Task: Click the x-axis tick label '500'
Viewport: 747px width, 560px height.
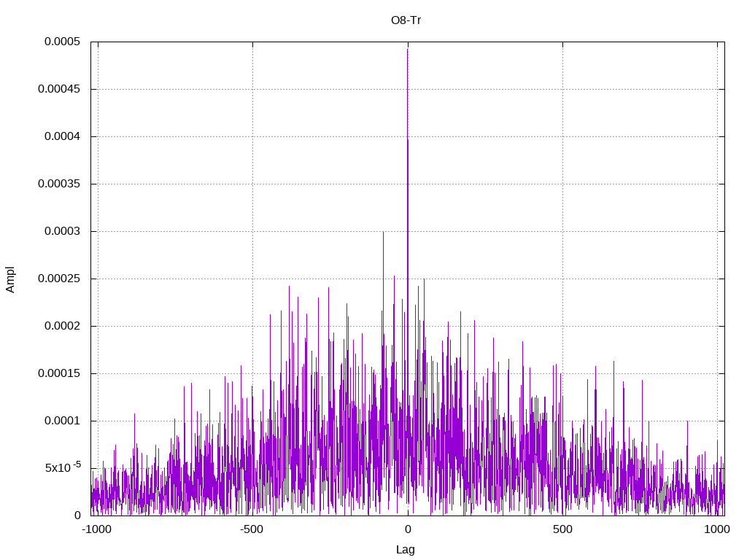Action: 562,529
